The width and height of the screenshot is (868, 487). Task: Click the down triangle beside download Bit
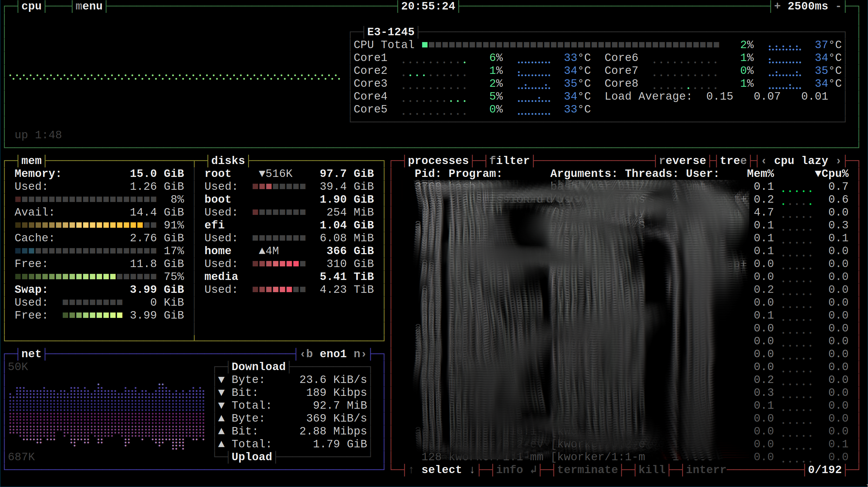pos(221,392)
